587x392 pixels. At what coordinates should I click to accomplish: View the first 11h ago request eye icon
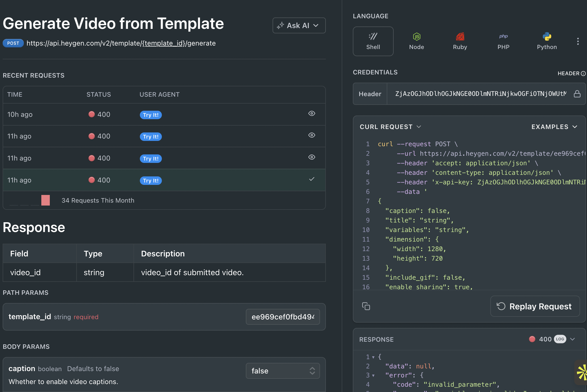click(x=312, y=135)
